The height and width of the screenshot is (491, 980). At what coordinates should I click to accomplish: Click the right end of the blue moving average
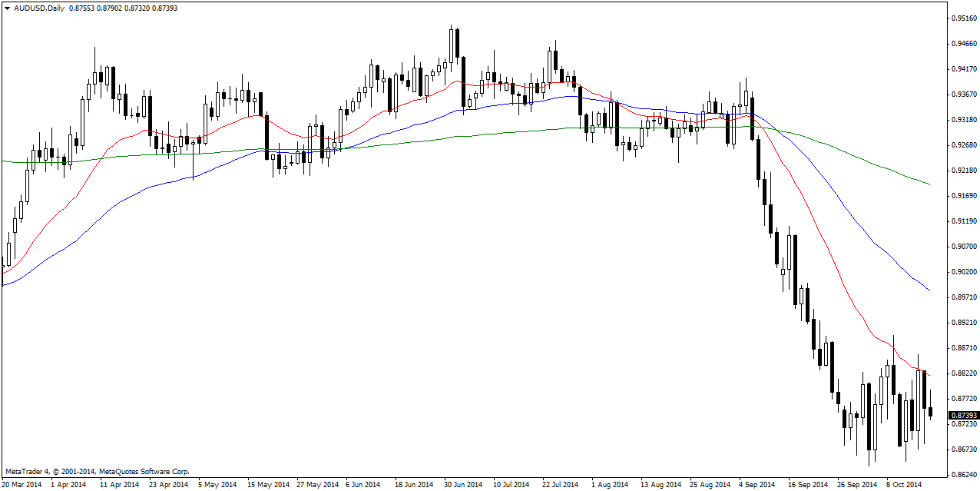[x=929, y=290]
